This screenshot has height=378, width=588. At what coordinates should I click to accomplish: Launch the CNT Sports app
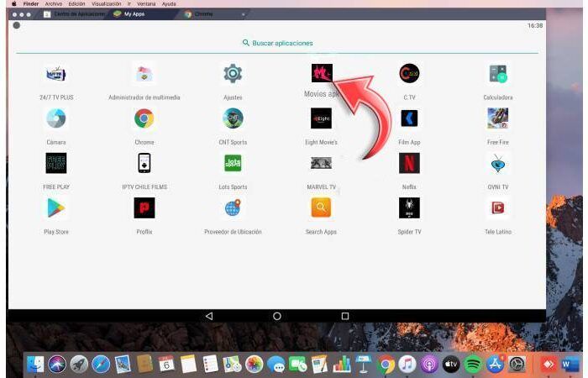[x=233, y=118]
